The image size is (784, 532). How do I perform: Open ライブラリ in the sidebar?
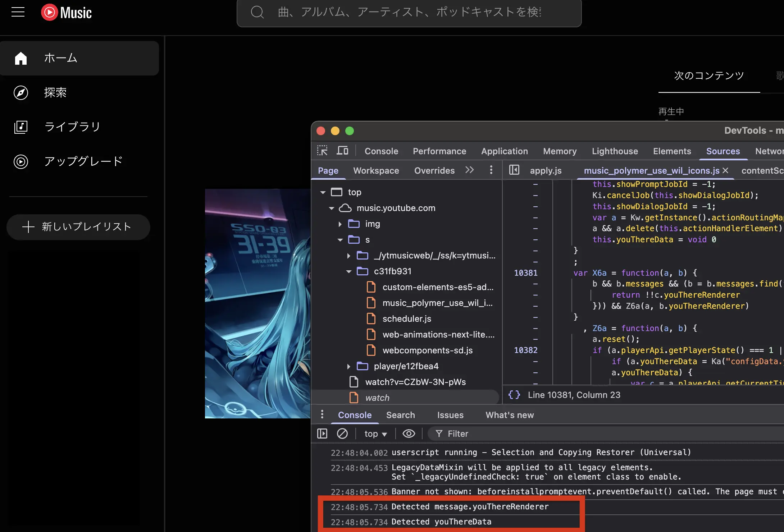[79, 127]
